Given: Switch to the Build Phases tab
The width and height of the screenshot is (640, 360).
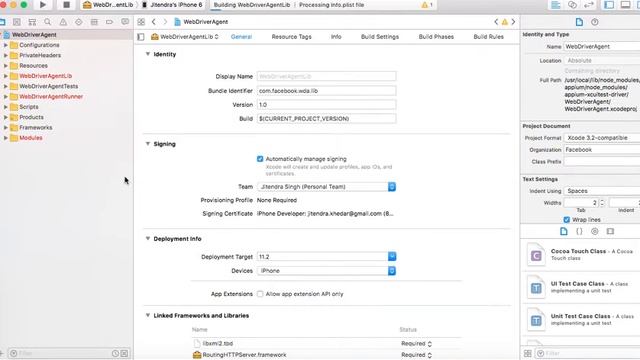Looking at the screenshot, I should [x=436, y=37].
